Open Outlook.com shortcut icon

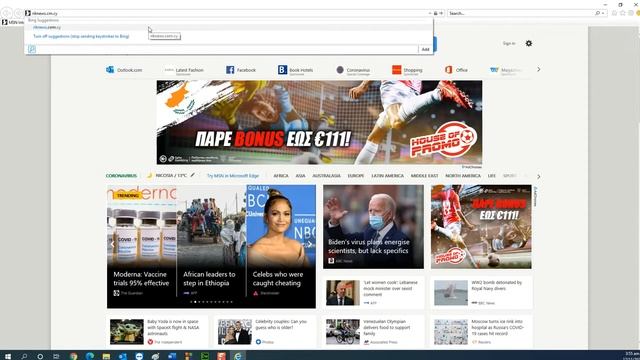coord(110,70)
